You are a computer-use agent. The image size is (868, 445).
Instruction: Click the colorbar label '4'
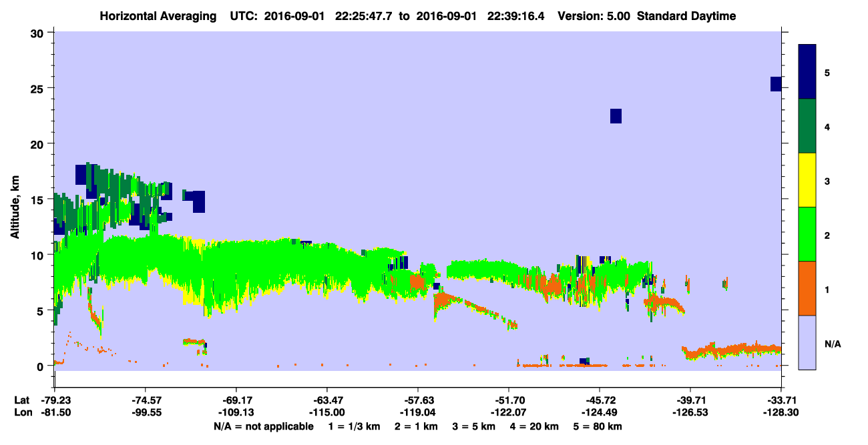coord(827,126)
